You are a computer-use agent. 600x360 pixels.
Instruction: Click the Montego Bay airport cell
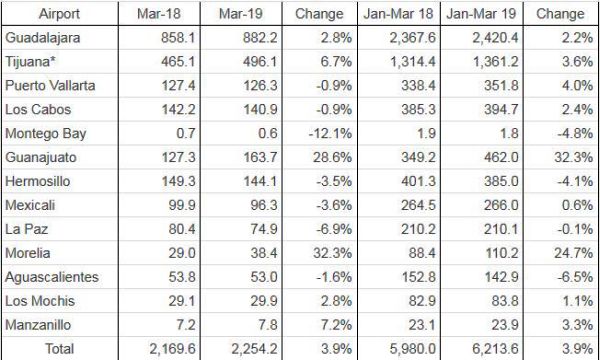point(46,134)
